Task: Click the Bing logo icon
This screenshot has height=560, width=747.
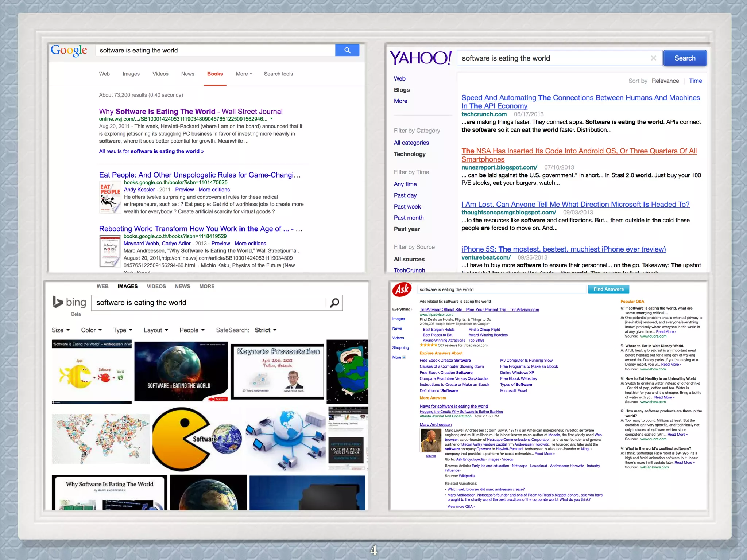Action: click(58, 302)
